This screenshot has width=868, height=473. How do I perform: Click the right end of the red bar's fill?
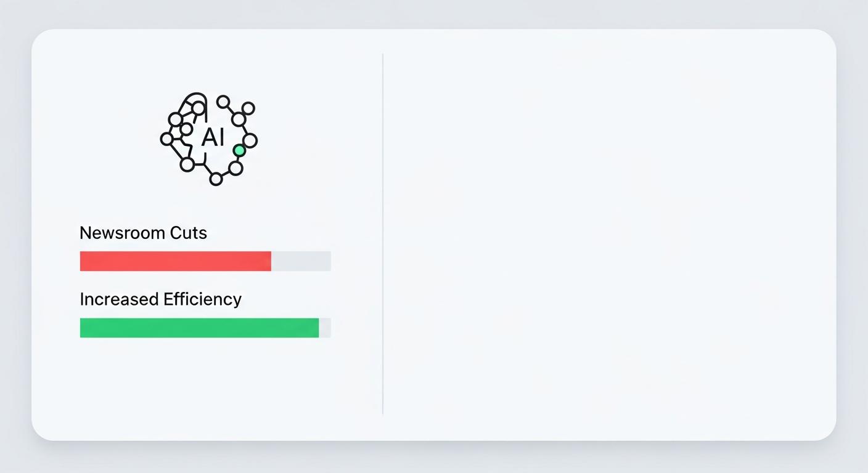pyautogui.click(x=268, y=261)
